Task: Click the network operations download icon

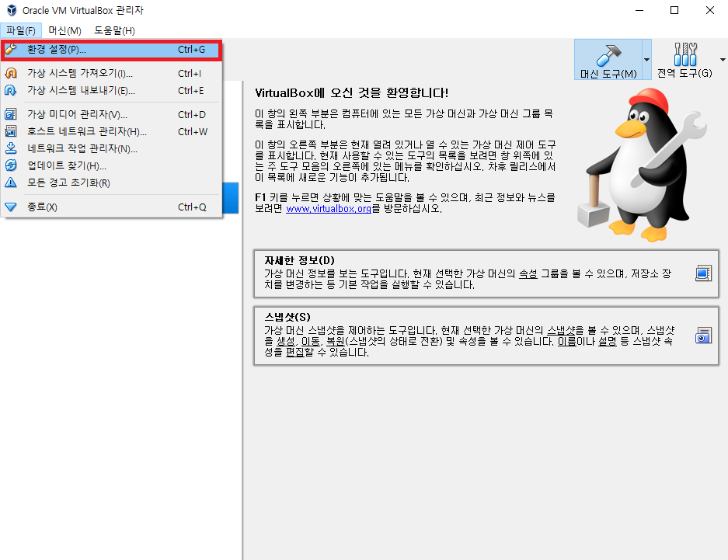Action: pos(11,148)
